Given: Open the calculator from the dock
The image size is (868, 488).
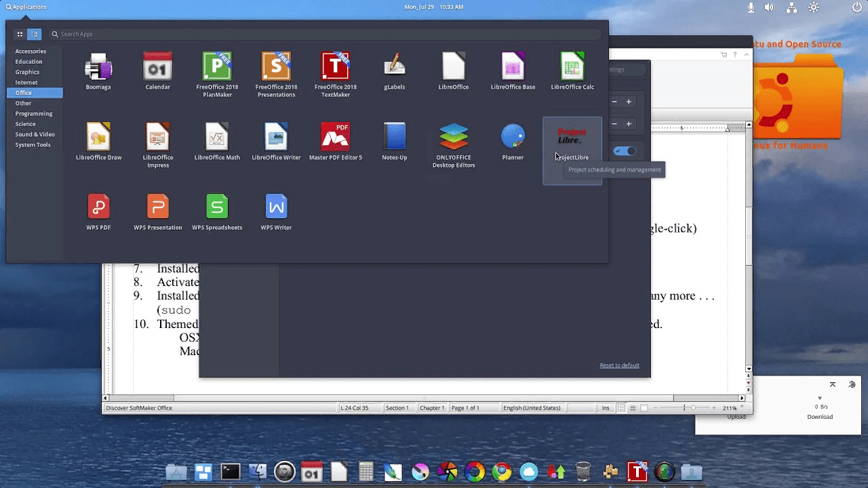Looking at the screenshot, I should pyautogui.click(x=366, y=472).
